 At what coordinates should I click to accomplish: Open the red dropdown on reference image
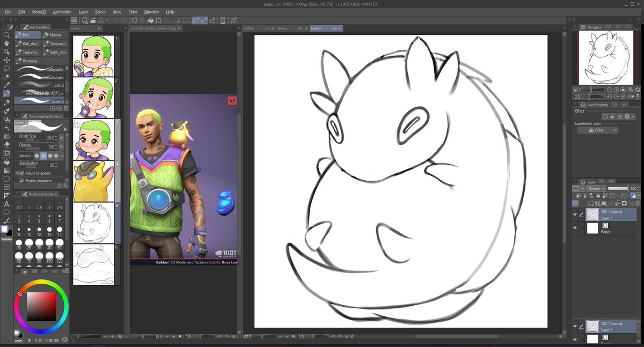(232, 100)
